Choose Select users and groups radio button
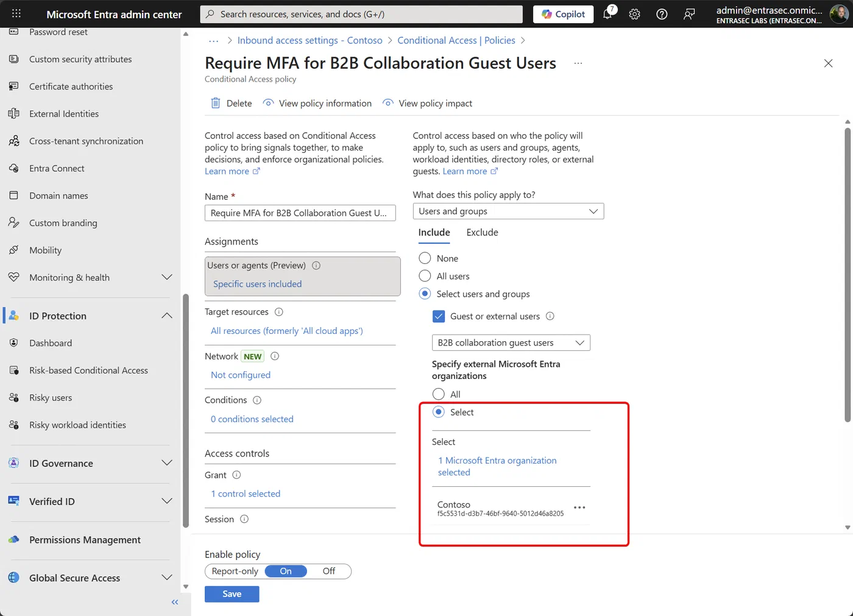The height and width of the screenshot is (616, 853). click(x=425, y=294)
